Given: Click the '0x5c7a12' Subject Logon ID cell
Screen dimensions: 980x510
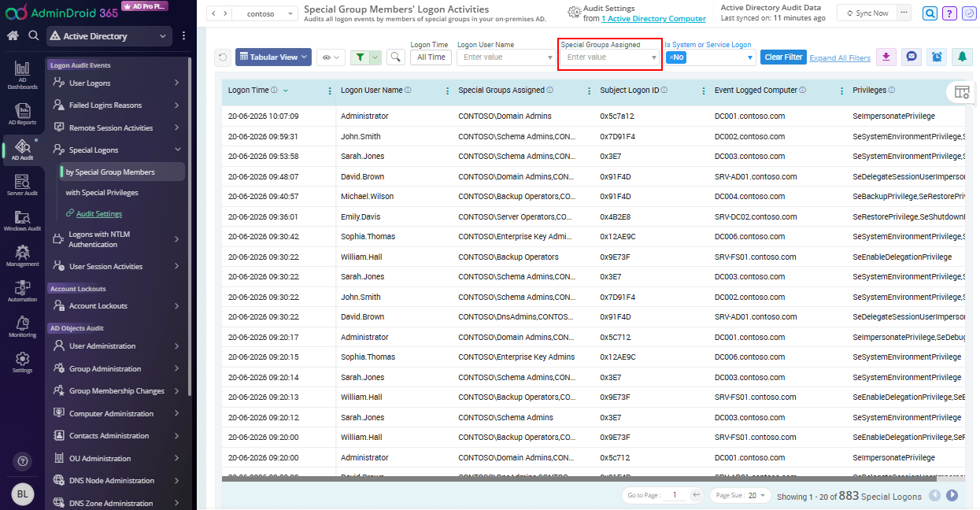Looking at the screenshot, I should click(617, 116).
